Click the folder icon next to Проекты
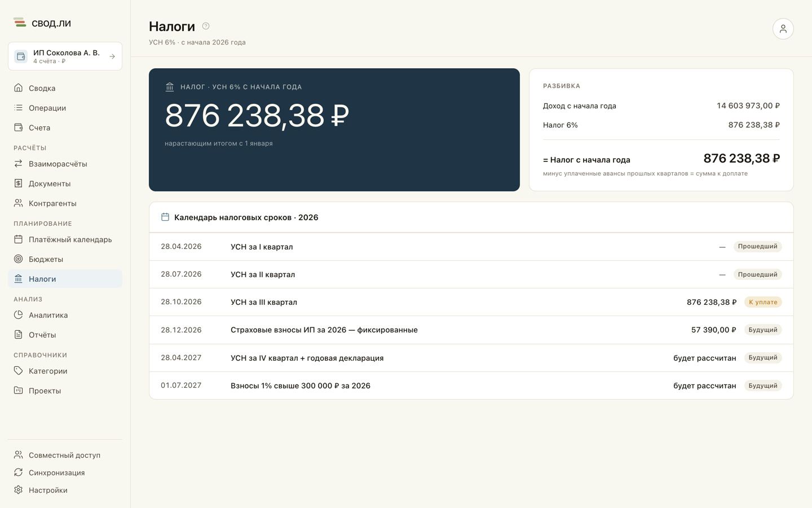The image size is (812, 508). (19, 391)
